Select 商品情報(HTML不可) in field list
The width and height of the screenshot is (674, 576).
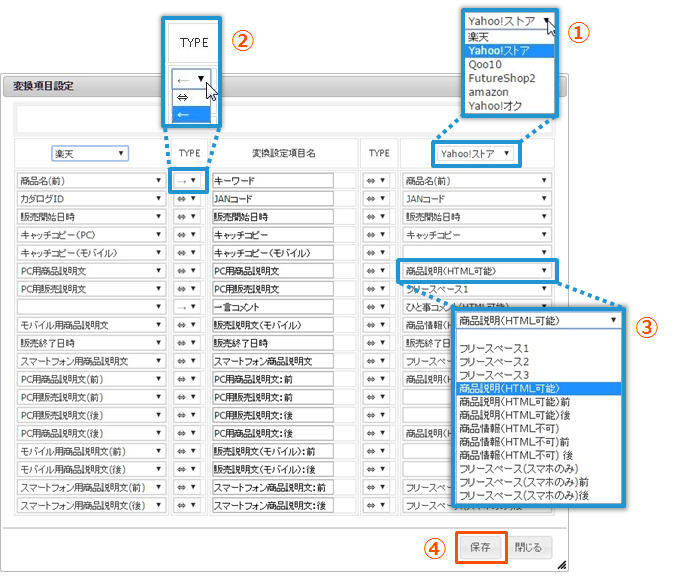click(539, 429)
